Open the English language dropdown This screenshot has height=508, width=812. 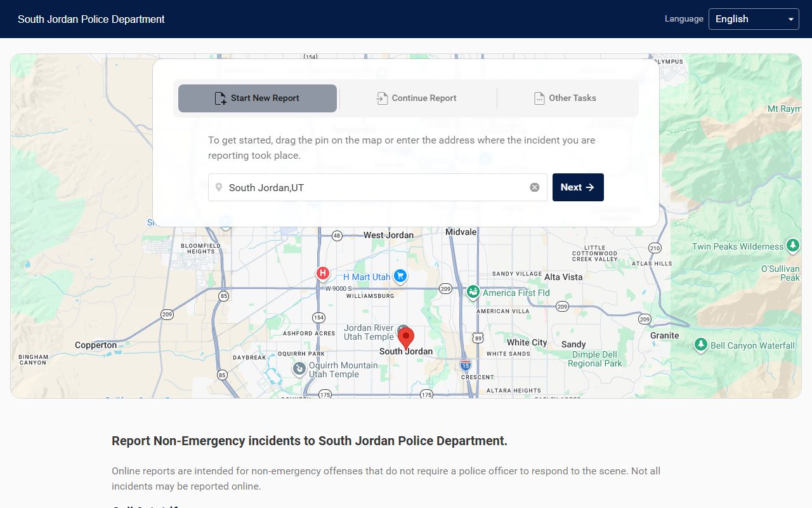pos(754,19)
